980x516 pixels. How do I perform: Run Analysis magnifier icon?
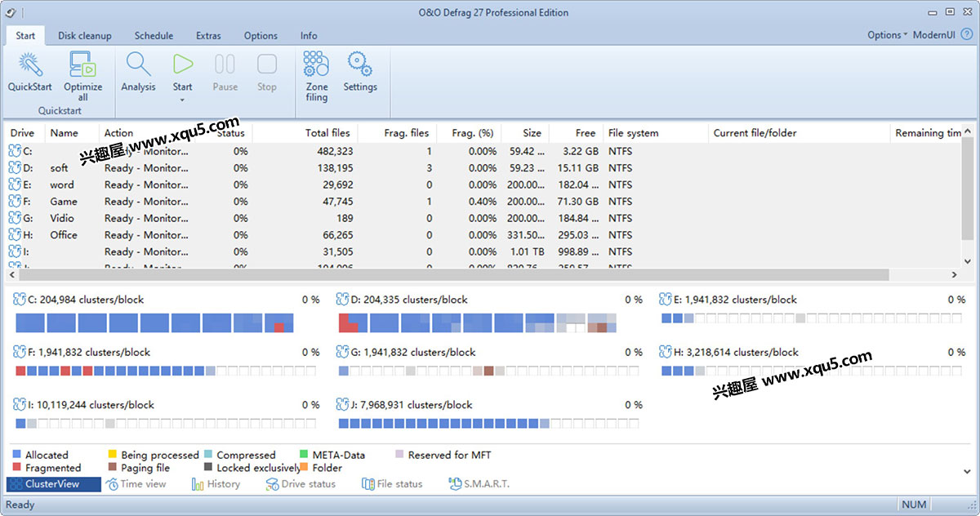pyautogui.click(x=138, y=64)
